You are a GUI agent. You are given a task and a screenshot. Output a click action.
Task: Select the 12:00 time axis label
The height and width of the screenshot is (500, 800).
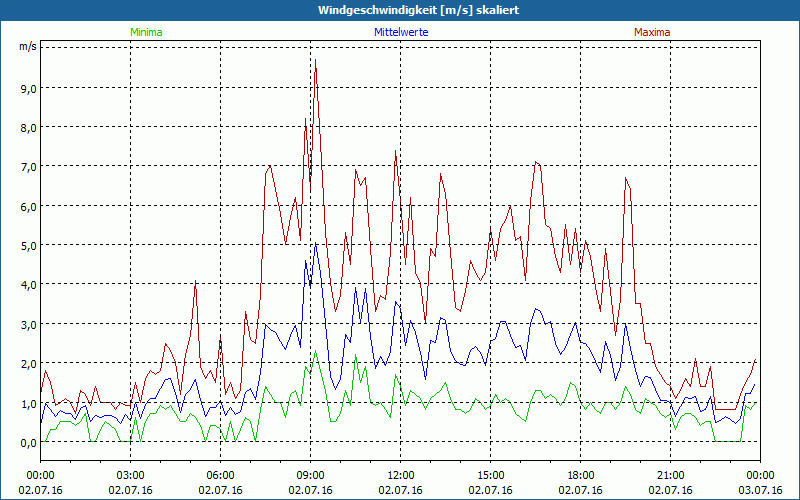click(401, 475)
